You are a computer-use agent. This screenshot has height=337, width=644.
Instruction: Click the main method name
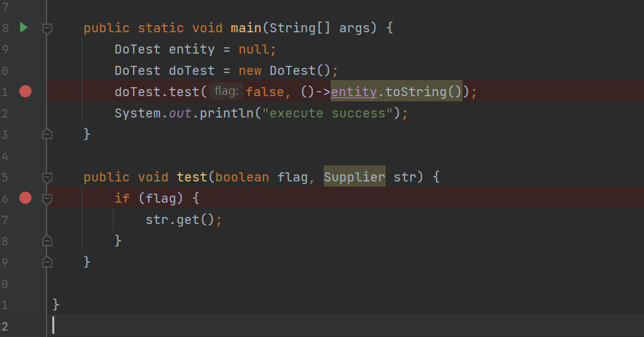point(245,28)
